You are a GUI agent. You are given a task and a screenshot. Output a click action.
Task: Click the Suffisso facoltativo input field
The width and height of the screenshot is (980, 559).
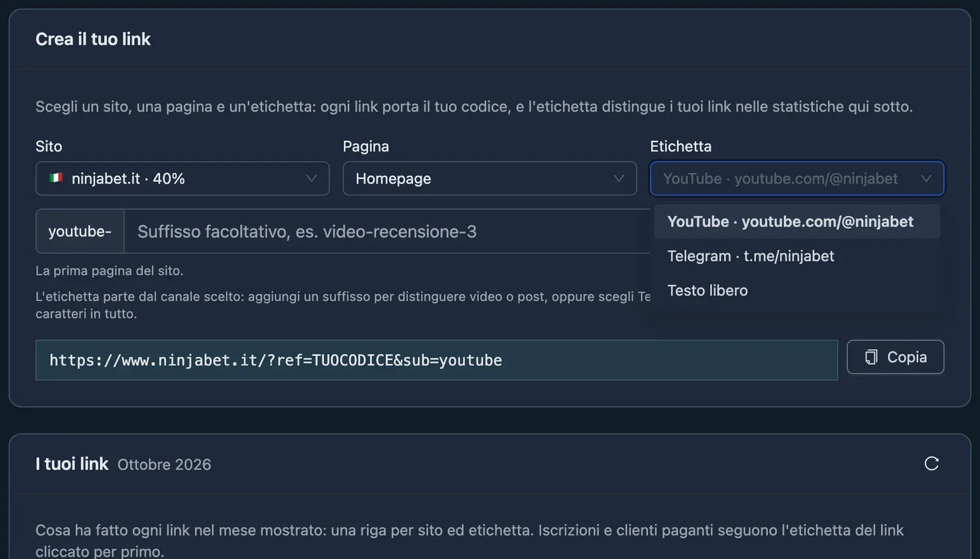387,231
